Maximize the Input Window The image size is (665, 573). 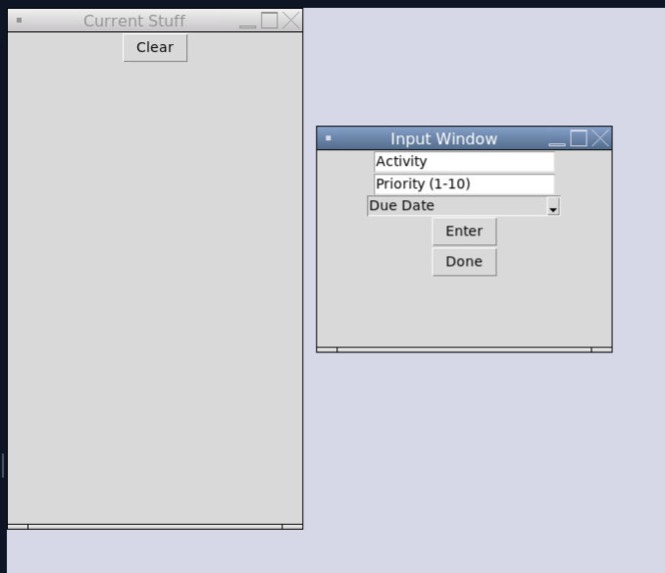[578, 138]
